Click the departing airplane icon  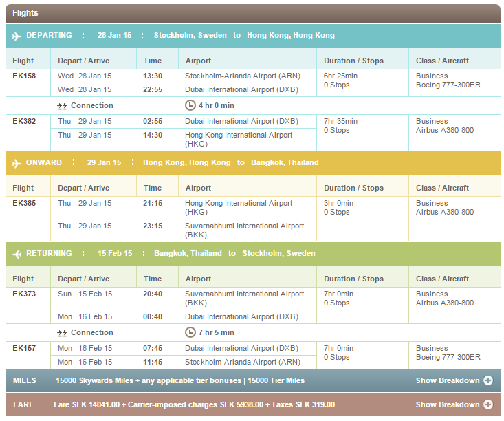click(17, 36)
